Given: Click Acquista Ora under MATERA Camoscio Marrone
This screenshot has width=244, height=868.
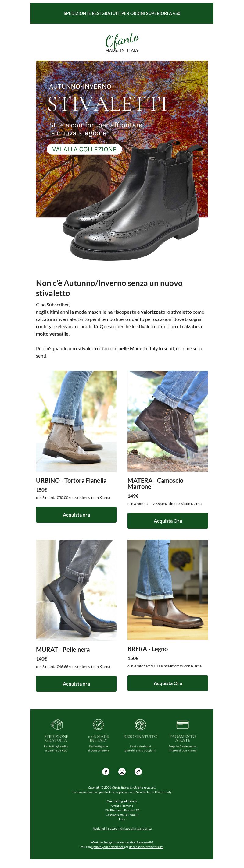Looking at the screenshot, I should (x=168, y=520).
